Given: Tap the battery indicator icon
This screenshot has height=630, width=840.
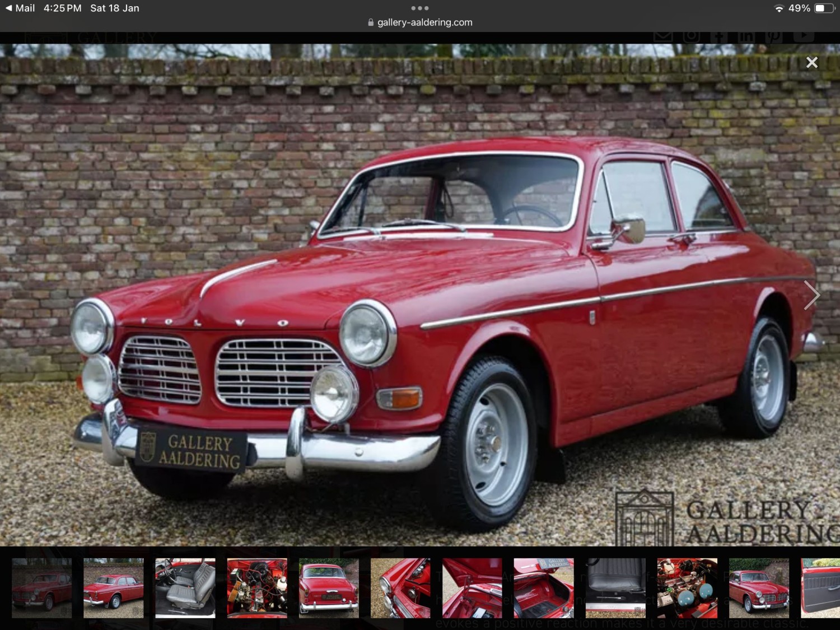Looking at the screenshot, I should (x=824, y=8).
